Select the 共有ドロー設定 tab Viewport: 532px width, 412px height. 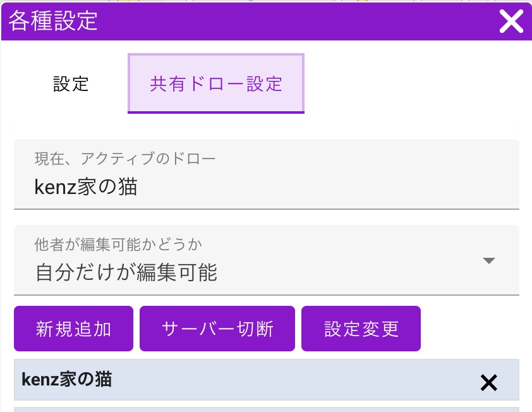pos(216,84)
